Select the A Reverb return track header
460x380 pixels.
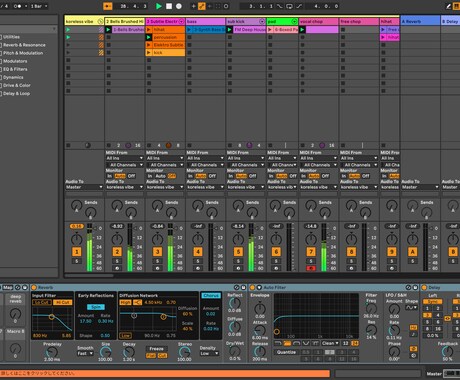[x=420, y=21]
